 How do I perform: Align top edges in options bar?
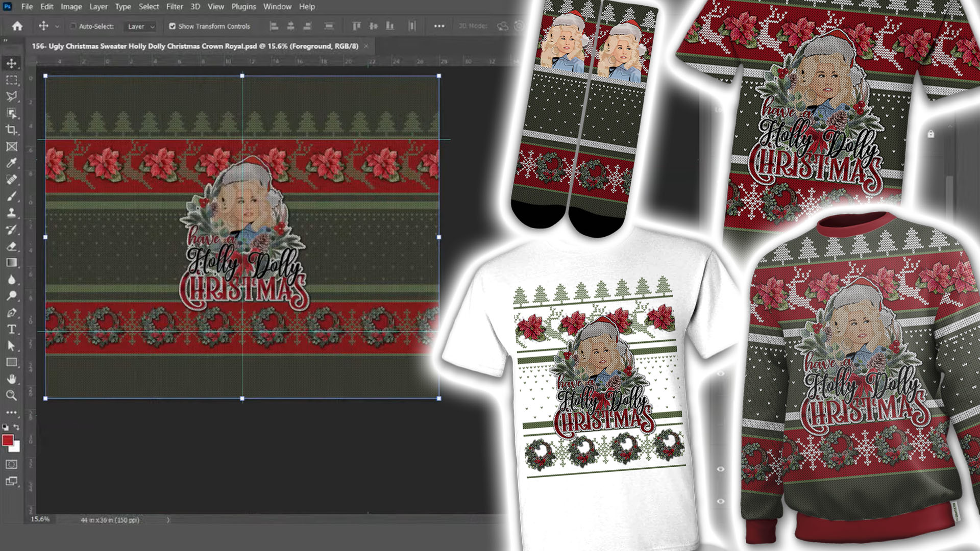pos(357,26)
